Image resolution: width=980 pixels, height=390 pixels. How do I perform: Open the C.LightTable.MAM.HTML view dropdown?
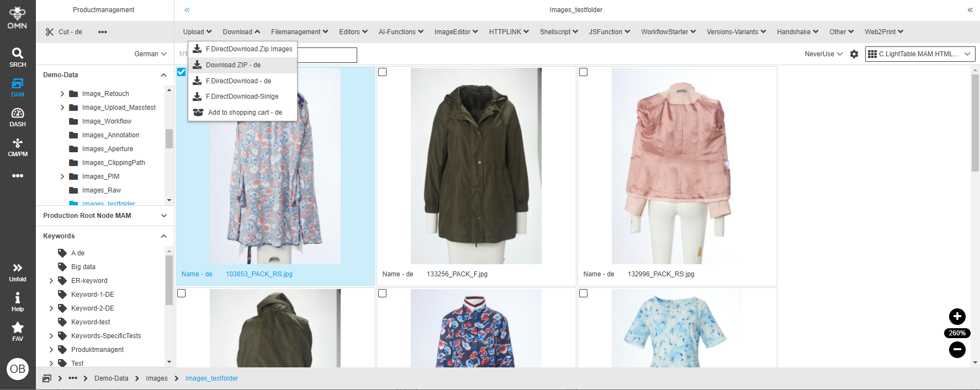click(x=920, y=54)
